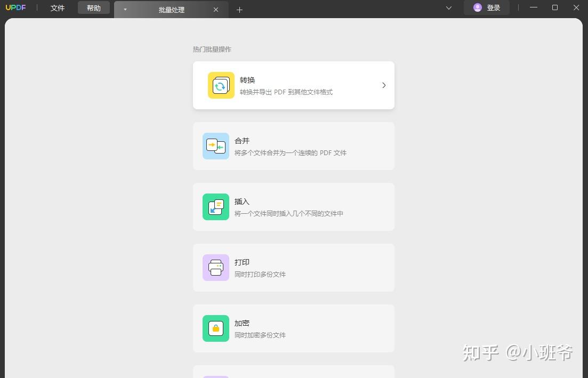Click the 登录 login button
The height and width of the screenshot is (378, 588).
[487, 7]
